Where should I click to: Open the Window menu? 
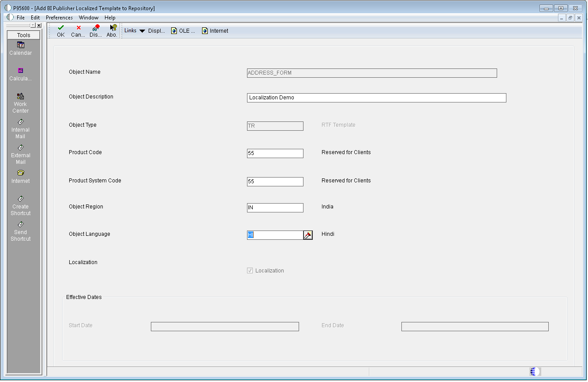tap(89, 18)
